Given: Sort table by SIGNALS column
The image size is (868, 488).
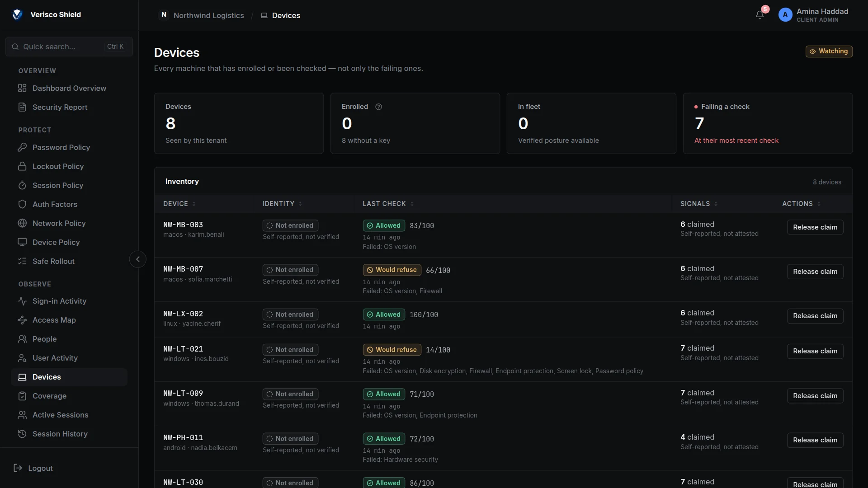Looking at the screenshot, I should [699, 204].
